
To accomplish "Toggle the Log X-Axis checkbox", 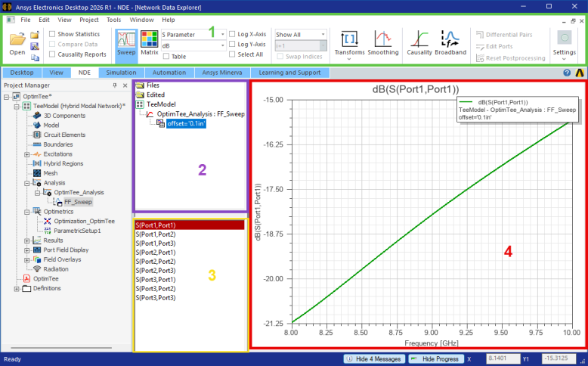I will tap(232, 34).
